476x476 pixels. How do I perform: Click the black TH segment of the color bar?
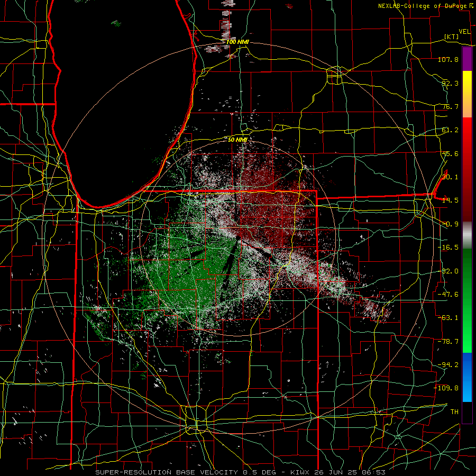click(x=467, y=412)
